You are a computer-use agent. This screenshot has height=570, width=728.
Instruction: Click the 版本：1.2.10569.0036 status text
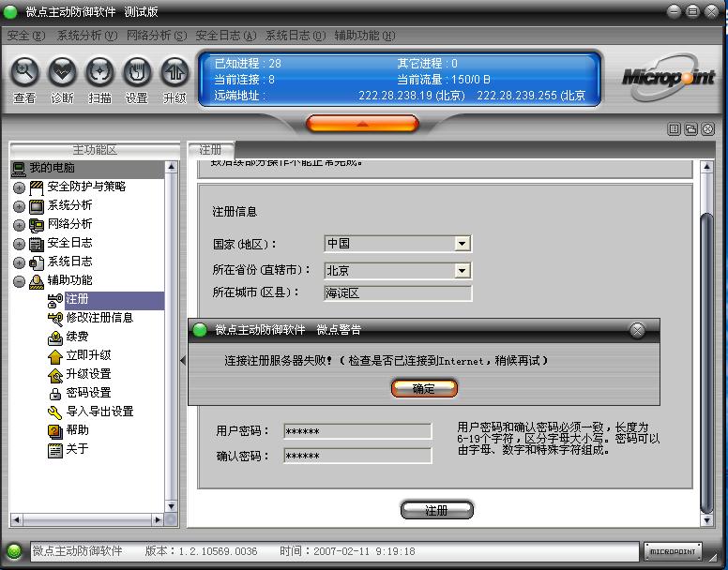coord(201,551)
